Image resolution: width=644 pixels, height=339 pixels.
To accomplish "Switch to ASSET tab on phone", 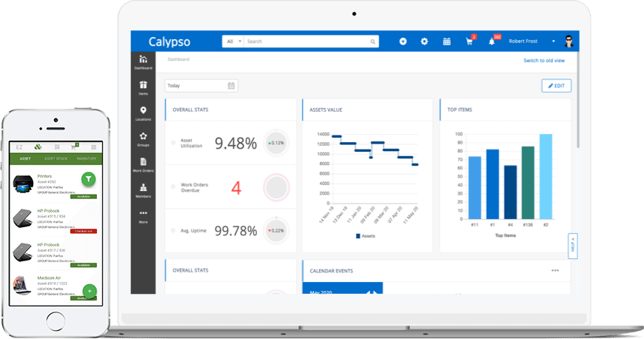I will coord(25,158).
